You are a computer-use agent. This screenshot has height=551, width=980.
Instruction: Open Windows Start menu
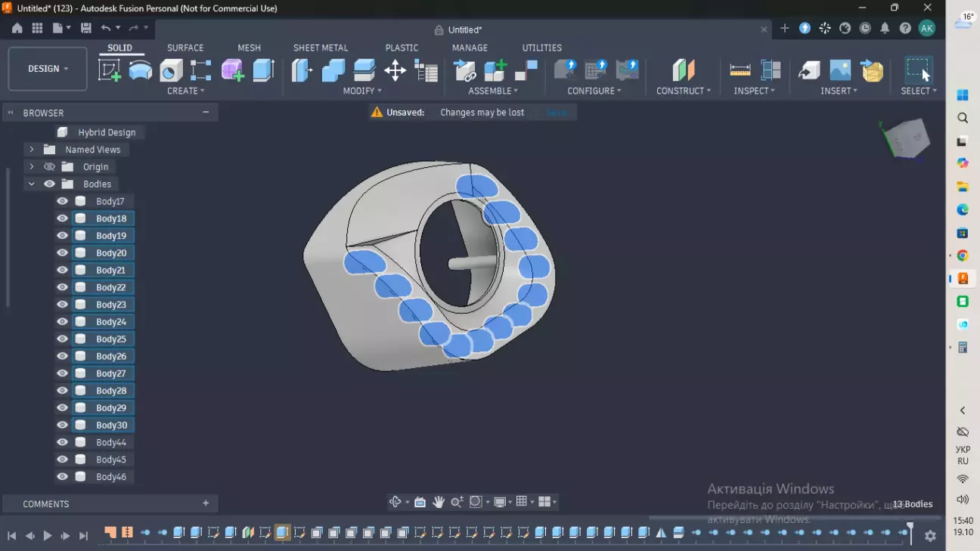[963, 95]
